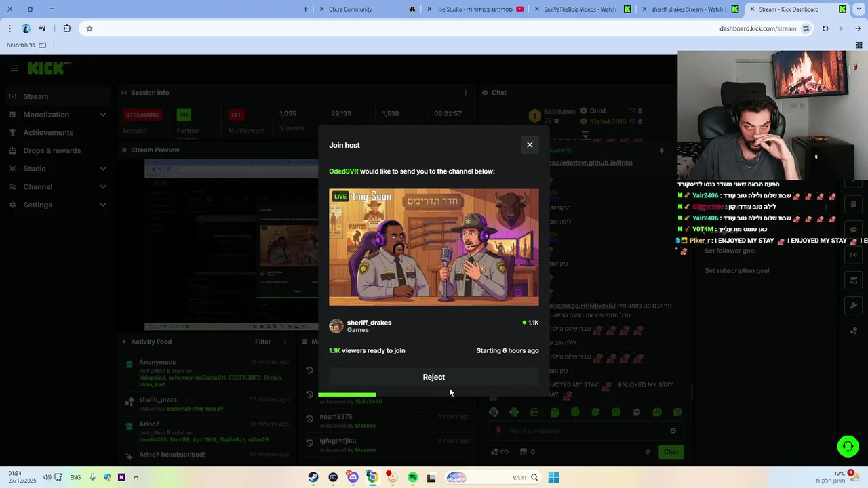Viewport: 868px width, 488px height.
Task: Click the Set follower goal link
Action: coord(730,251)
